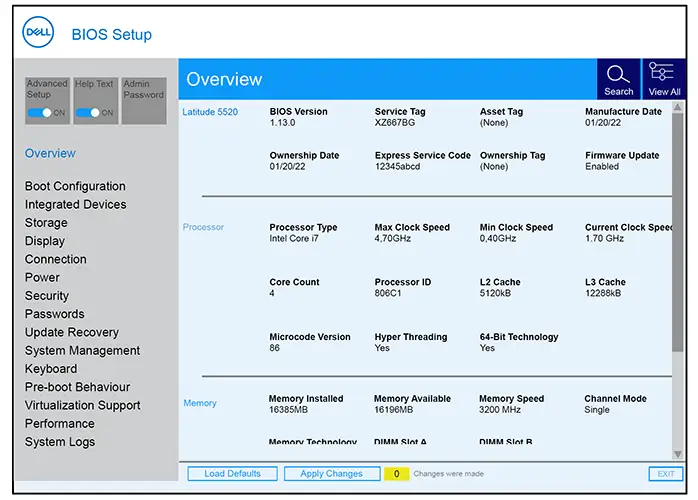Click the yellow changes counter box
This screenshot has width=698, height=500.
click(x=396, y=474)
